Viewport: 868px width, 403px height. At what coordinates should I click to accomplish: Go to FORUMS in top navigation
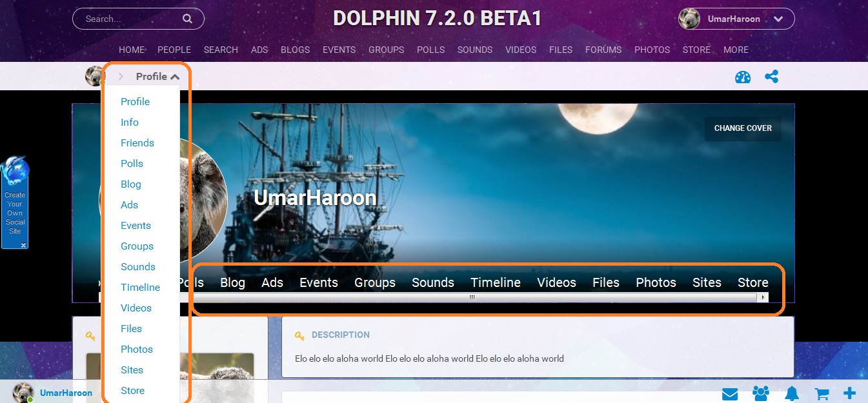(x=603, y=50)
